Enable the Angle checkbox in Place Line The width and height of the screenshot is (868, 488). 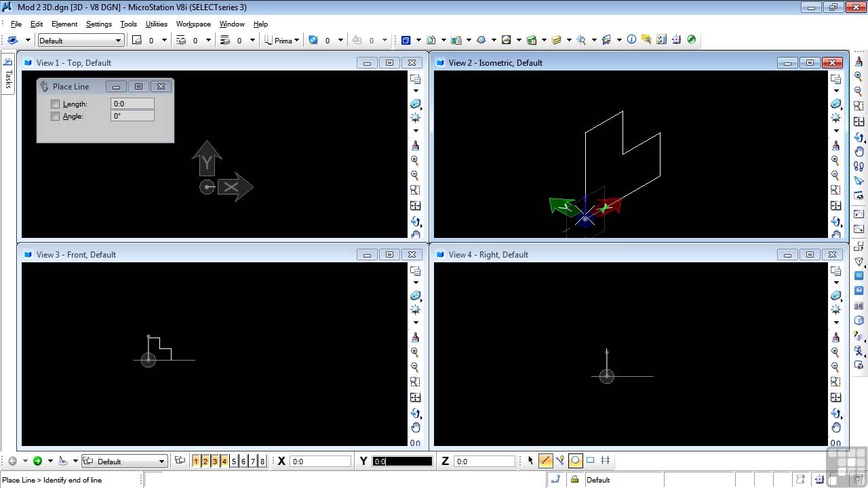(56, 117)
